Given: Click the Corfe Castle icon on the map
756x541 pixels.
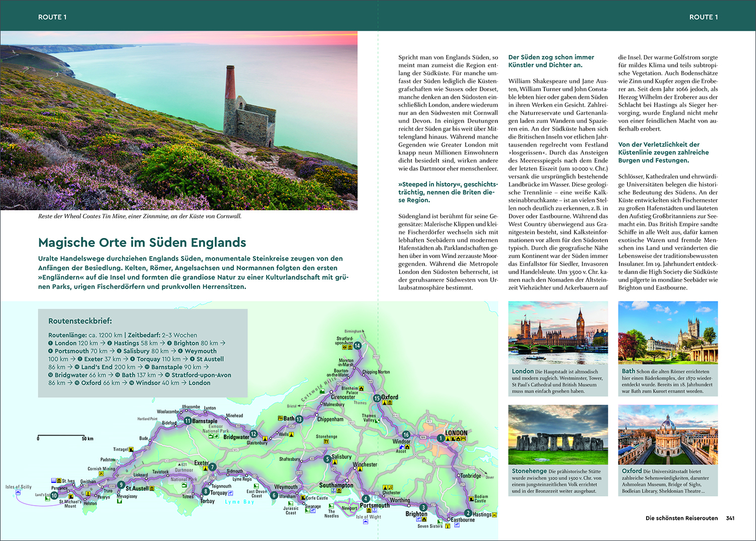Looking at the screenshot, I should pos(303,498).
